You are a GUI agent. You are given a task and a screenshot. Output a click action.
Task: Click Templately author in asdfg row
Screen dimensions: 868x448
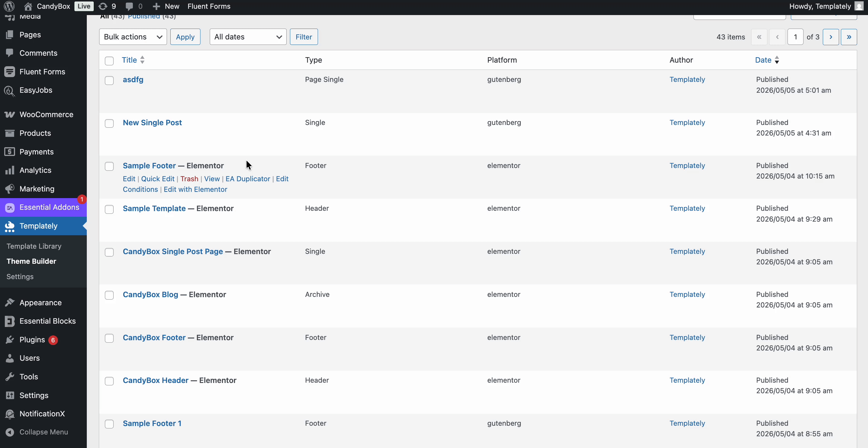687,79
